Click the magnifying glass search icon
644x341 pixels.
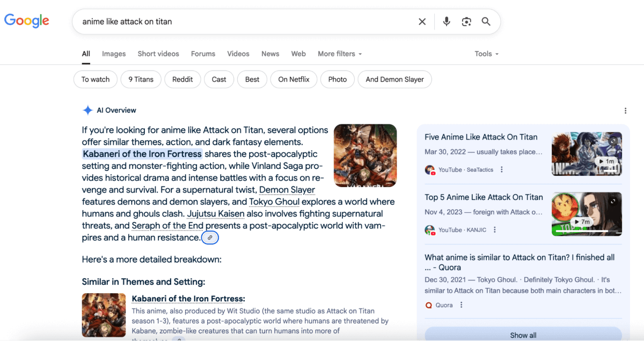click(x=486, y=21)
